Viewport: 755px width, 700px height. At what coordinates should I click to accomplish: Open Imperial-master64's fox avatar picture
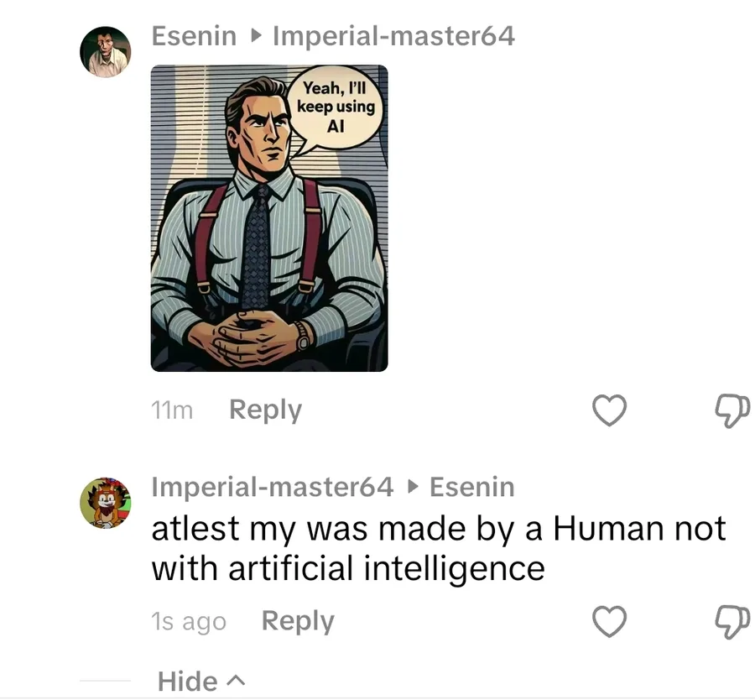(x=106, y=503)
